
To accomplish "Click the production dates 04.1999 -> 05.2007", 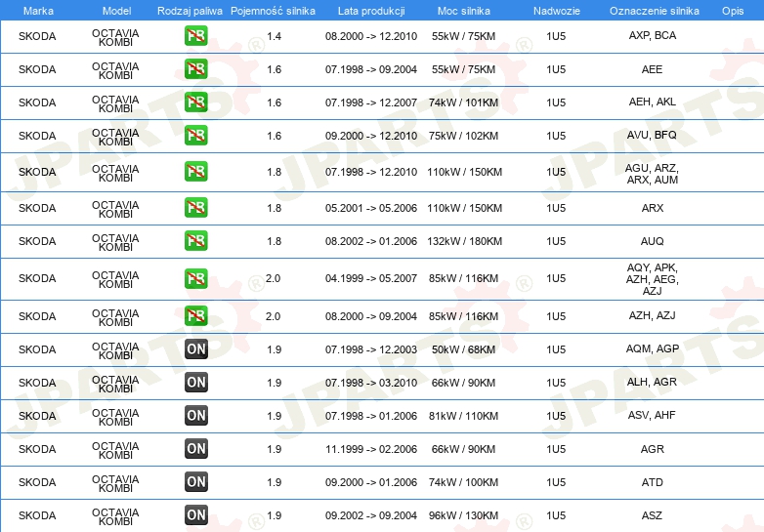I will coord(371,278).
